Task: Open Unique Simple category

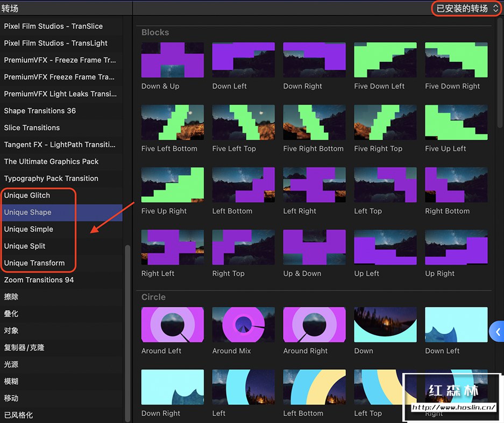Action: pyautogui.click(x=61, y=230)
